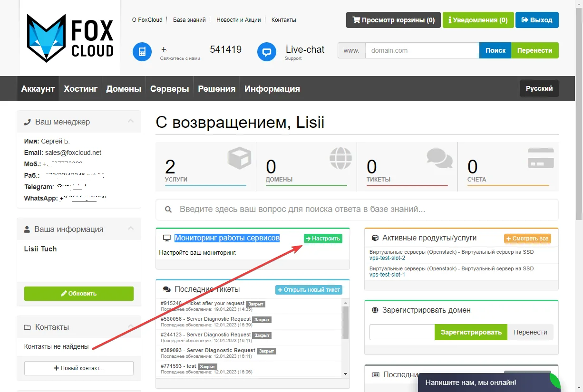Select База знаний in the top menu
Viewport: 583px width, 392px height.
[x=189, y=20]
